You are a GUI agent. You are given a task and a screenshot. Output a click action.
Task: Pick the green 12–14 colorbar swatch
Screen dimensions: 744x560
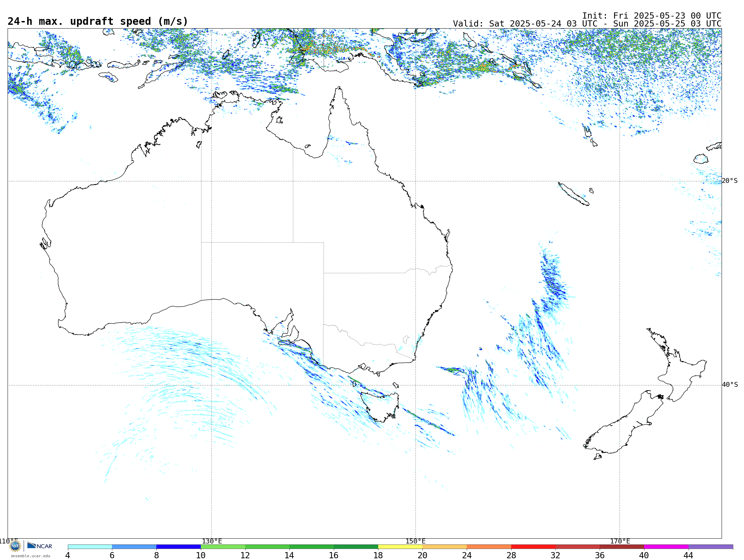click(267, 547)
